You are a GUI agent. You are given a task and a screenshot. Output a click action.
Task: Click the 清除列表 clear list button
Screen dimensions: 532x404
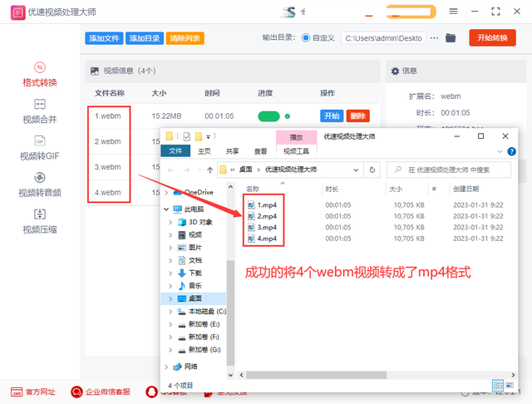click(x=185, y=38)
